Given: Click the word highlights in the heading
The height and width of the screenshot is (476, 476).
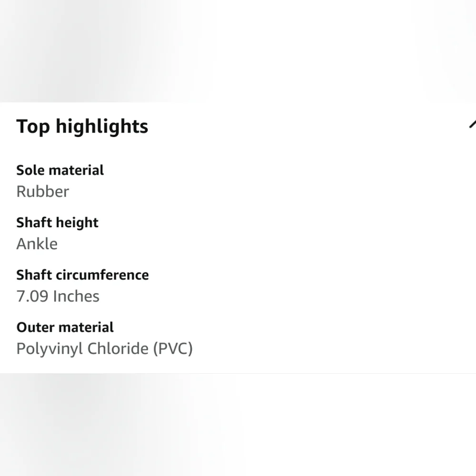Looking at the screenshot, I should (102, 127).
